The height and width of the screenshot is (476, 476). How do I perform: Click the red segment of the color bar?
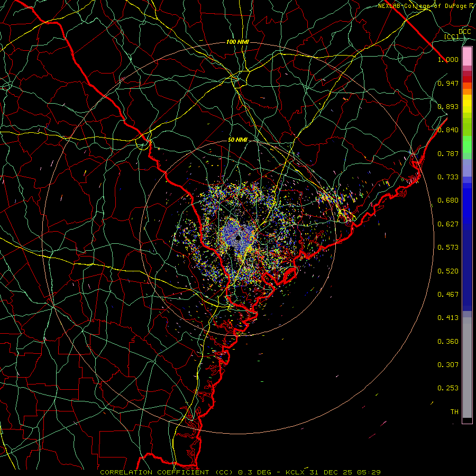(x=467, y=79)
